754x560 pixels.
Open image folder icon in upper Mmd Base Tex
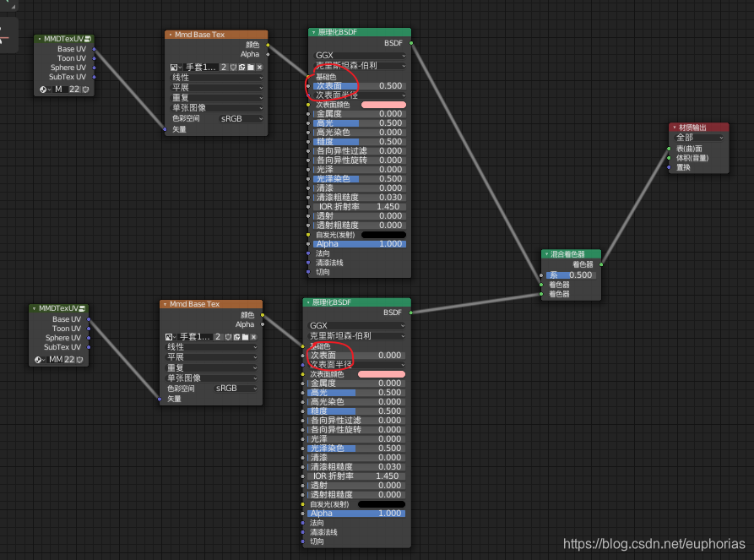click(x=251, y=68)
